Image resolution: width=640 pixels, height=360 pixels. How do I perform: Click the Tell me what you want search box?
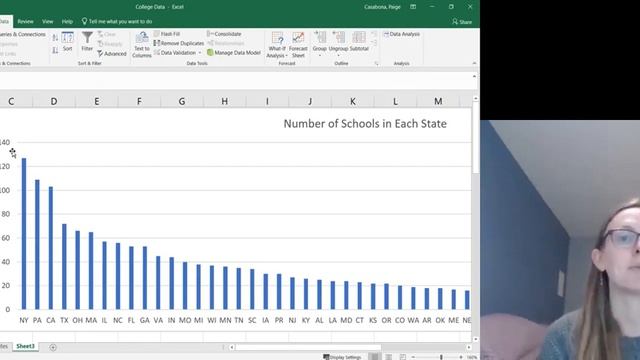[117, 21]
